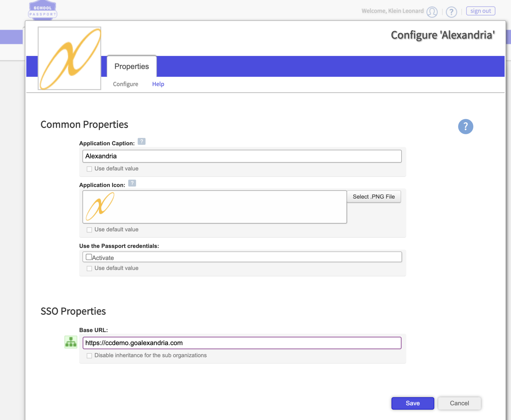
Task: Open the user profile icon
Action: 432,11
